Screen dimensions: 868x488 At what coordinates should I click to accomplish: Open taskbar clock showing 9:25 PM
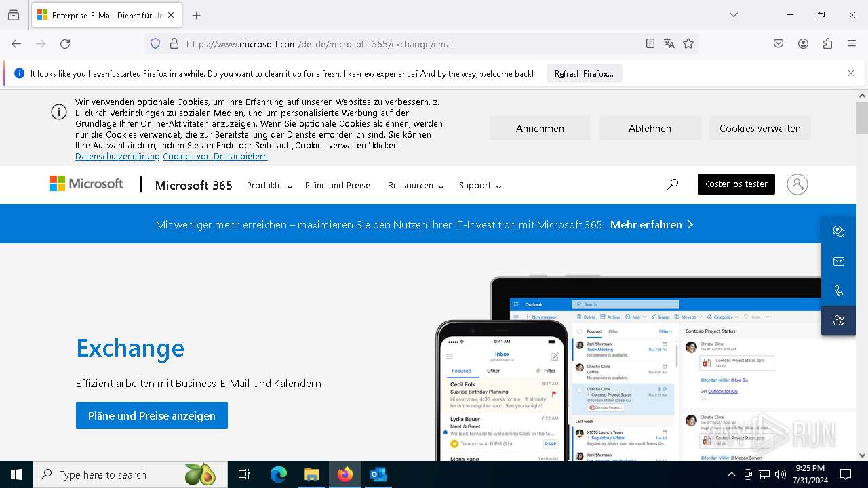click(810, 474)
